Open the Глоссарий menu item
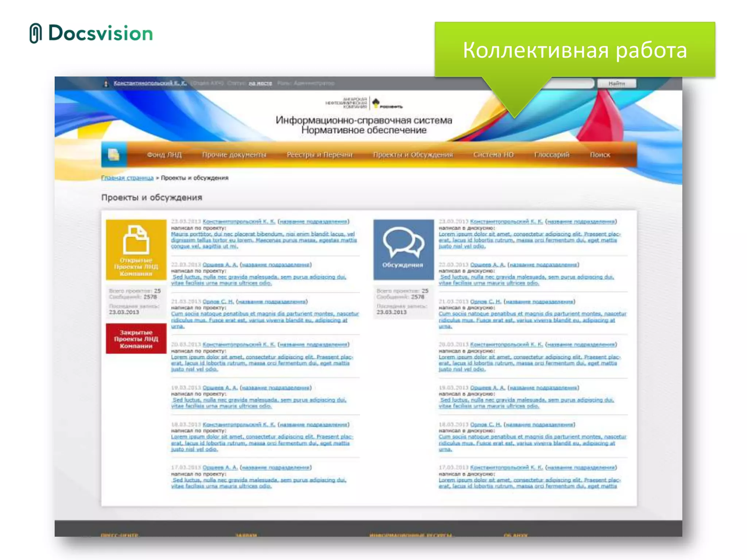 [551, 155]
